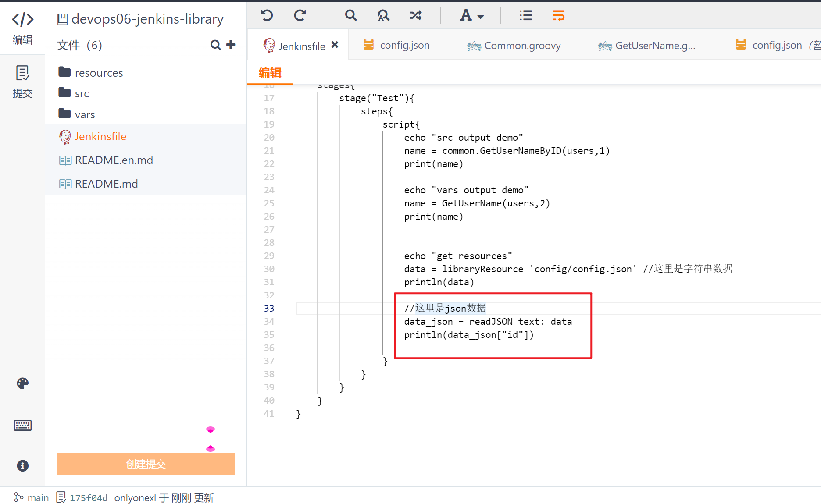The width and height of the screenshot is (821, 504).
Task: Click the stage("Test"){ line
Action: tap(377, 98)
